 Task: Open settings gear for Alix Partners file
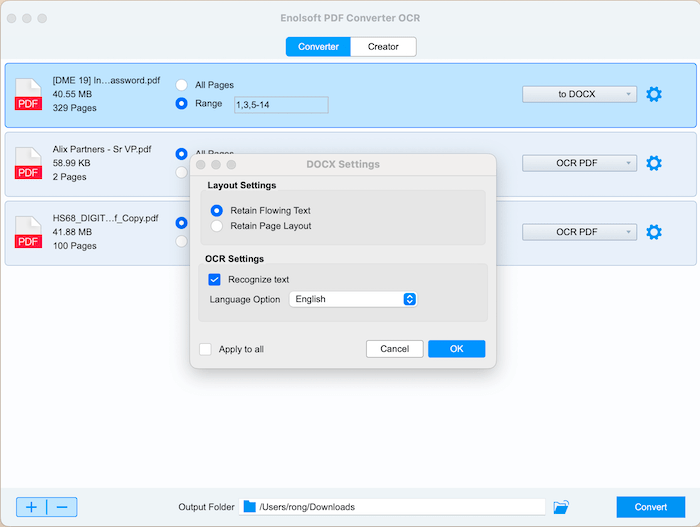(654, 163)
